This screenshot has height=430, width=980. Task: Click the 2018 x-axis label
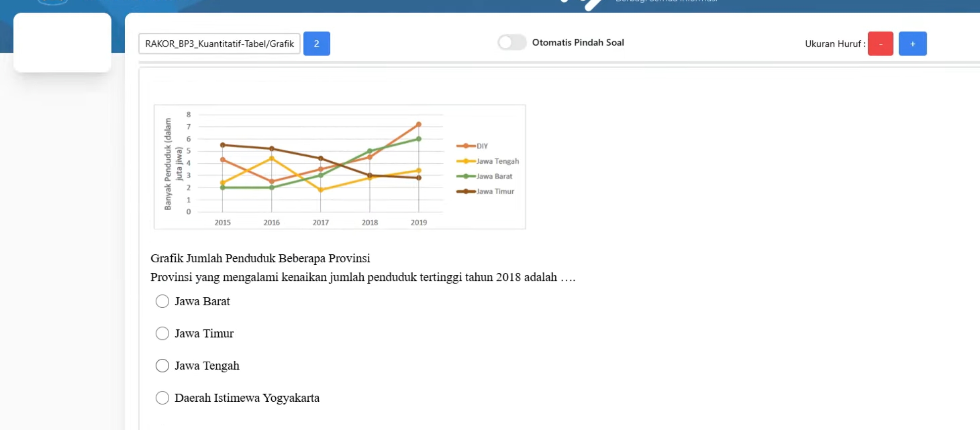point(370,223)
